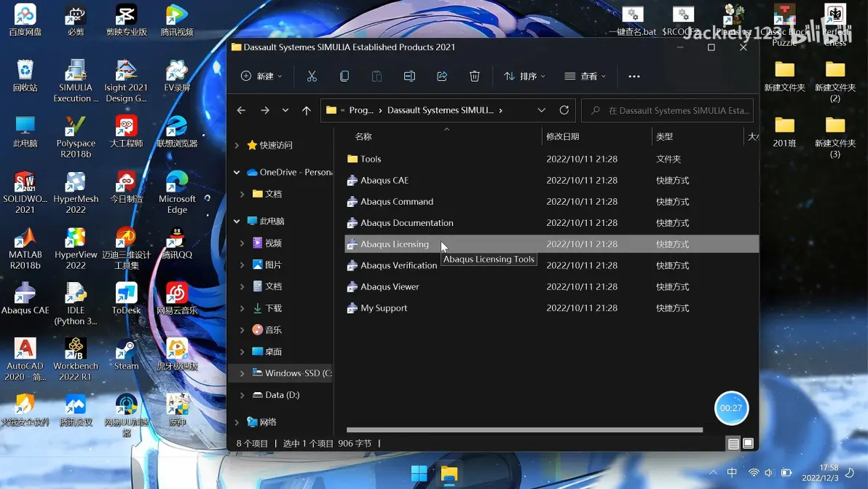The width and height of the screenshot is (868, 489).
Task: Click the Delete trash icon in toolbar
Action: (474, 77)
